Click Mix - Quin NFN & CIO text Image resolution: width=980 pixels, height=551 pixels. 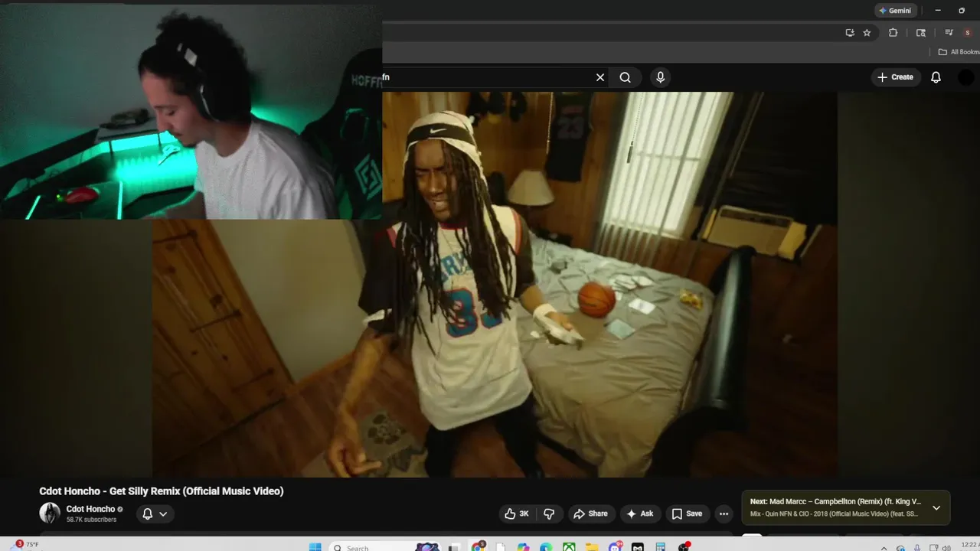coord(834,514)
